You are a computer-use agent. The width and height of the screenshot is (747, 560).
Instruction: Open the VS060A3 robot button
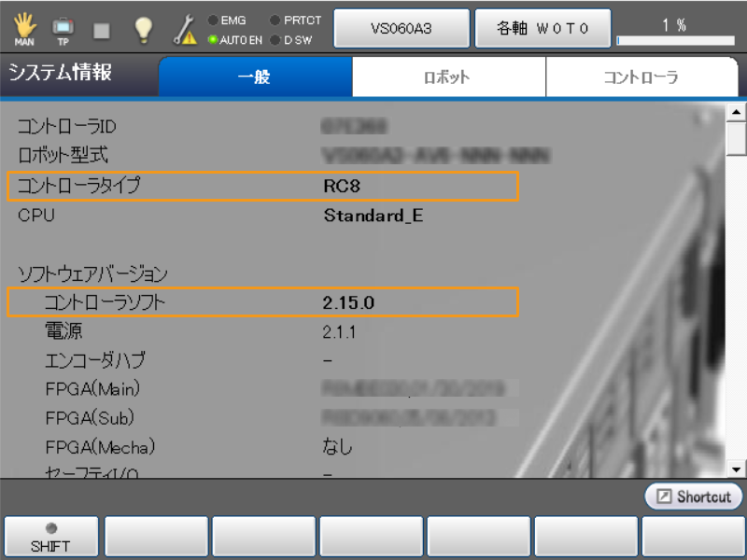tap(402, 29)
